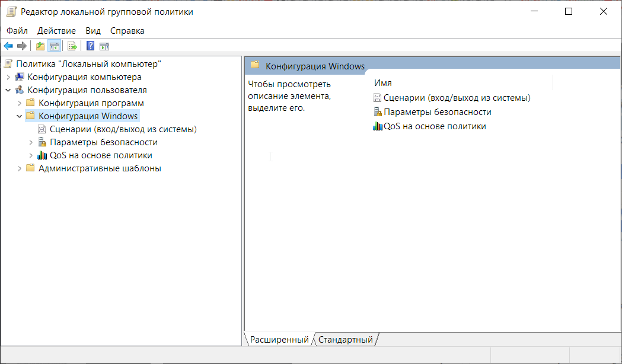
Task: Toggle the console tree show/hide icon
Action: point(55,46)
